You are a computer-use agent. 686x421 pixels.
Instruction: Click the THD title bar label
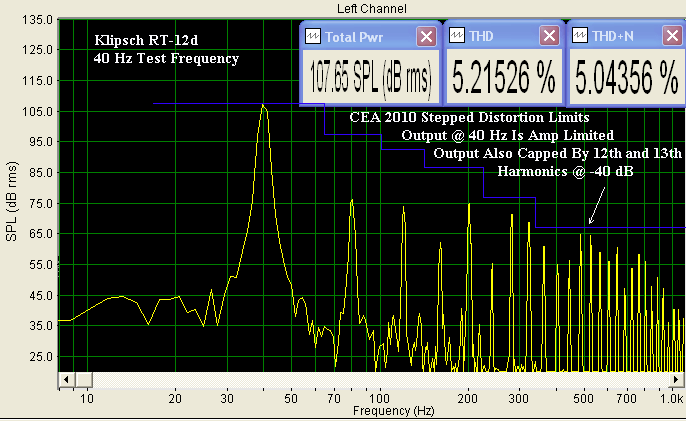pyautogui.click(x=481, y=36)
